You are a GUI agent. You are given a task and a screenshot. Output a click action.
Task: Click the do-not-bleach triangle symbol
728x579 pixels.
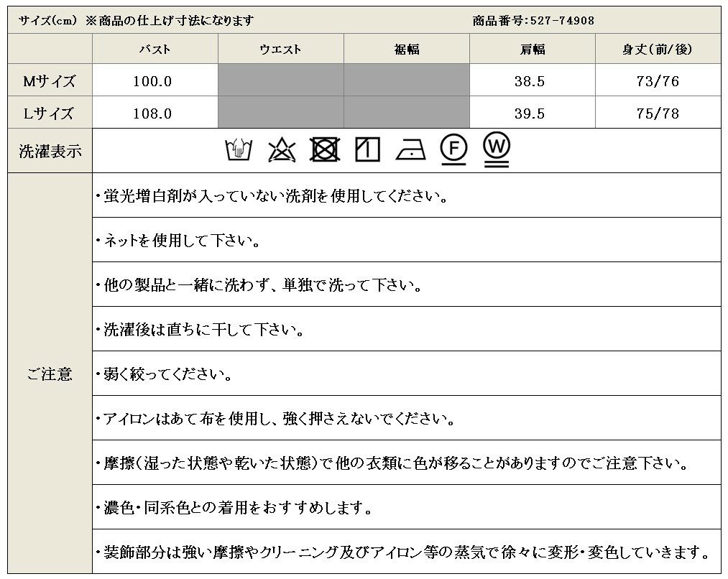[281, 149]
